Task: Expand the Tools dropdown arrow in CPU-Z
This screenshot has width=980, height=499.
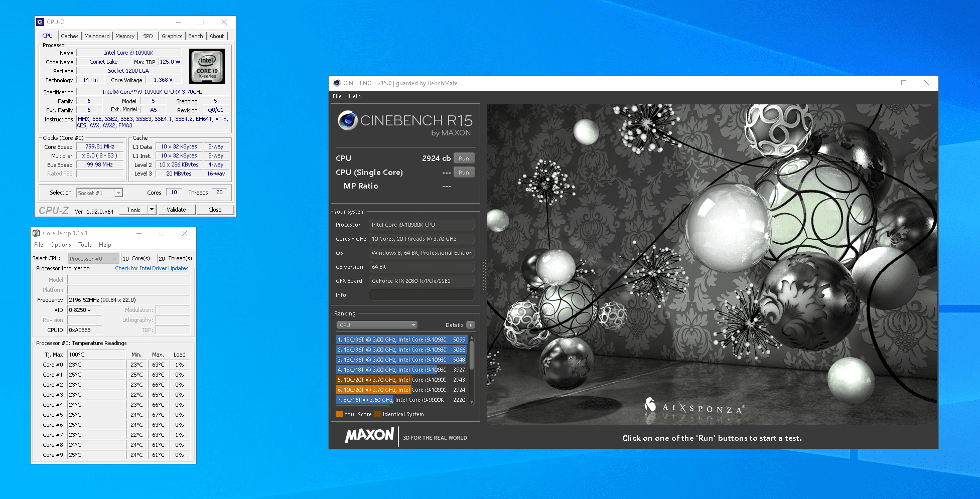Action: 152,210
